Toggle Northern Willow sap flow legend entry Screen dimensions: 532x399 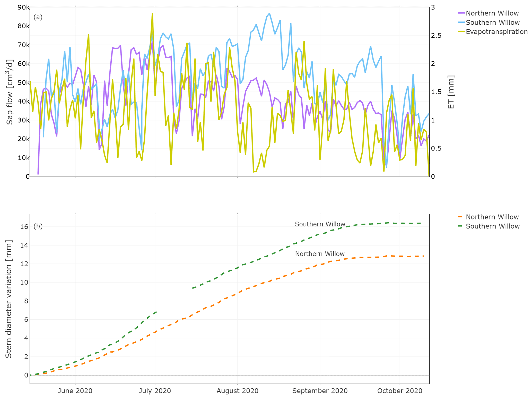pyautogui.click(x=492, y=13)
